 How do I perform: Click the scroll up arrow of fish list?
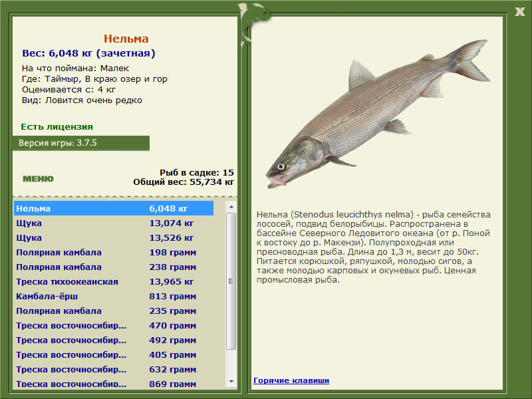pos(231,207)
